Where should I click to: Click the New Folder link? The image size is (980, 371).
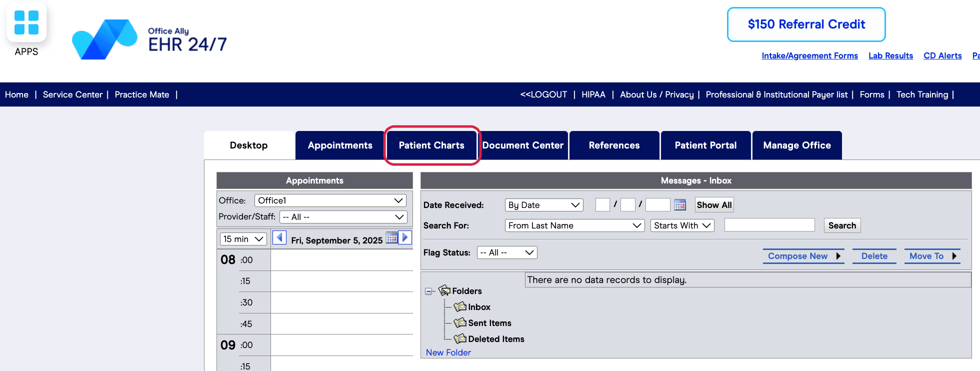(448, 352)
